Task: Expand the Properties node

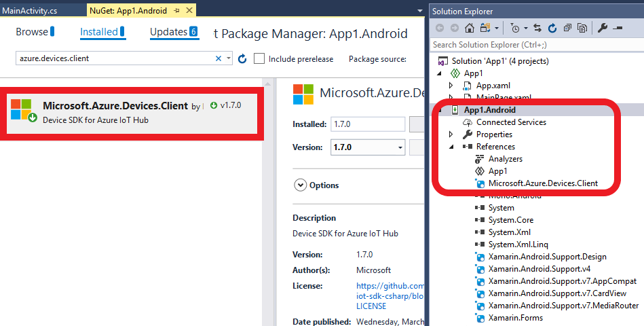Action: (x=451, y=134)
